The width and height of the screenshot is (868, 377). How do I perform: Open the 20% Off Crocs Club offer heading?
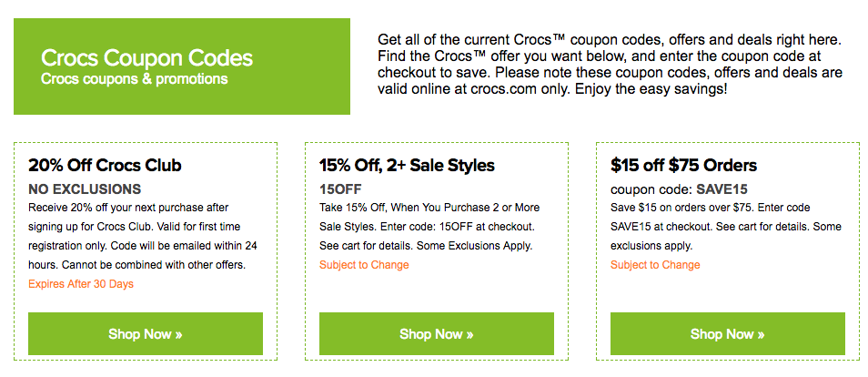tap(106, 166)
